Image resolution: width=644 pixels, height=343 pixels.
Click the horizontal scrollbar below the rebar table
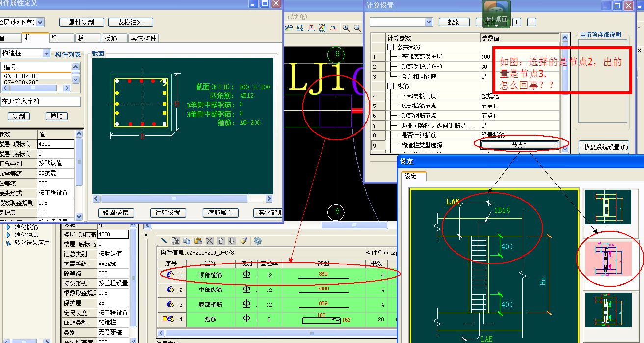point(276,332)
